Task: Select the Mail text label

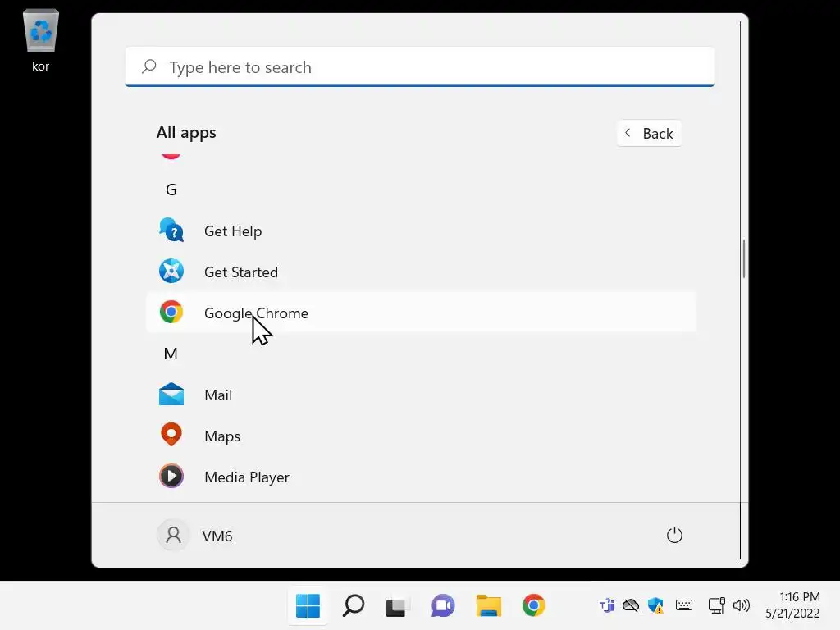Action: [x=218, y=395]
